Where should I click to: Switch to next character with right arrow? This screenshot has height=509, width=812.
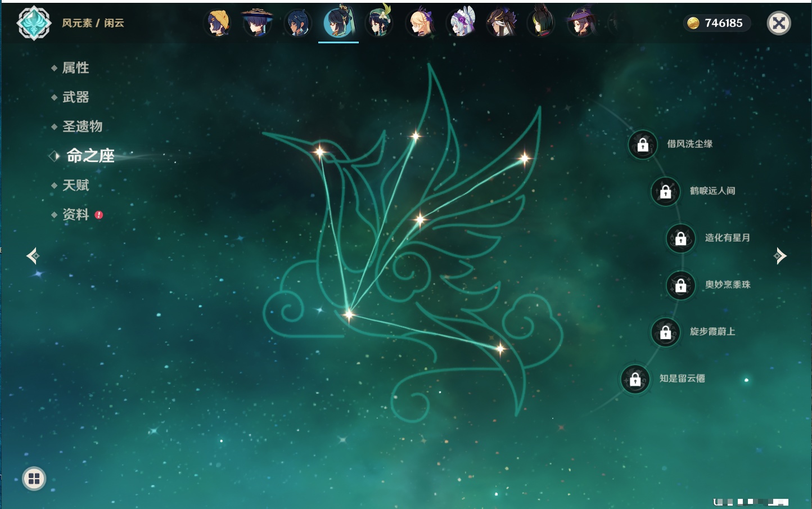[780, 256]
